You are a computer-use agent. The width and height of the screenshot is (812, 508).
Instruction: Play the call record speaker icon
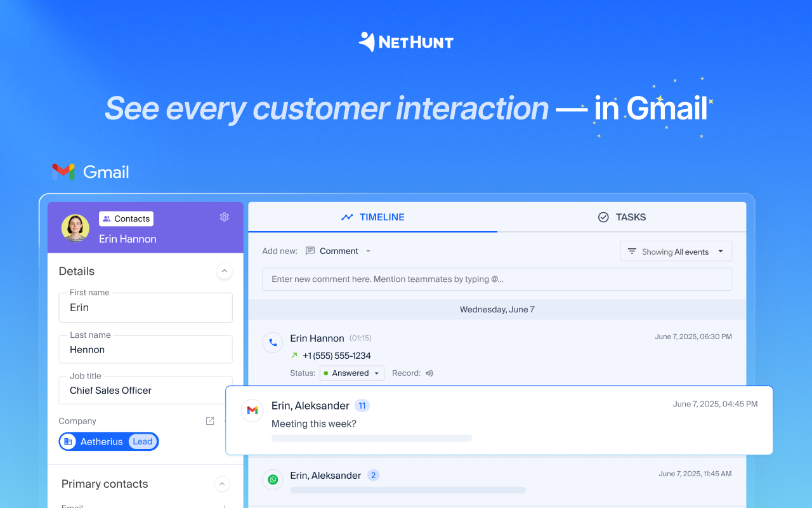tap(429, 373)
